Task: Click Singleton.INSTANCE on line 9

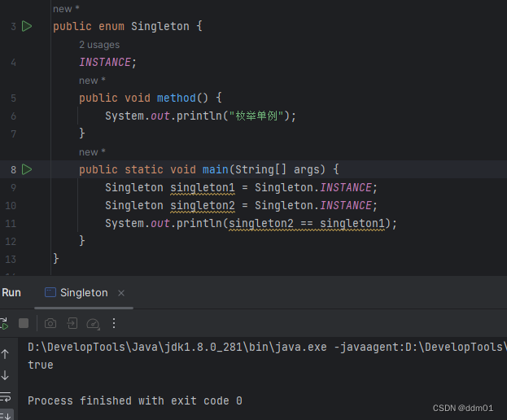Action: 313,187
